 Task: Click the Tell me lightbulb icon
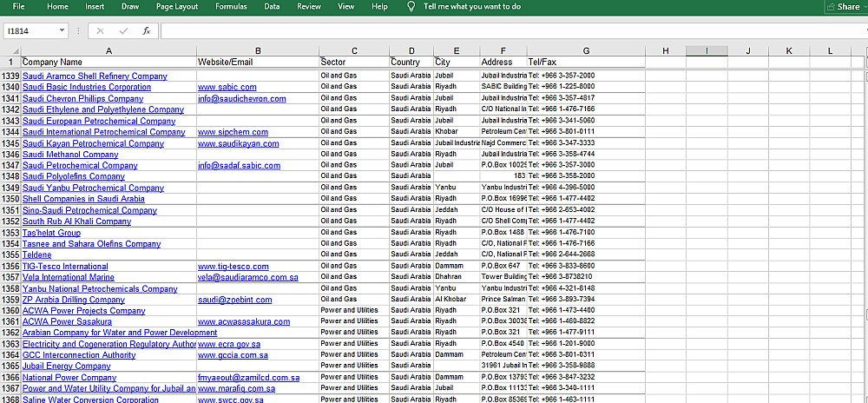pos(411,7)
